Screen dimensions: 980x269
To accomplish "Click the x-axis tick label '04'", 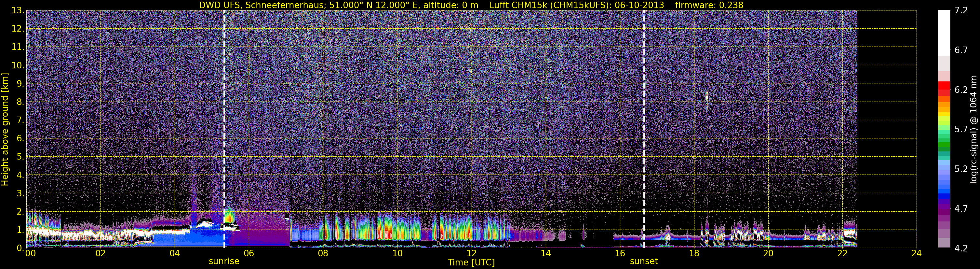I will (175, 253).
